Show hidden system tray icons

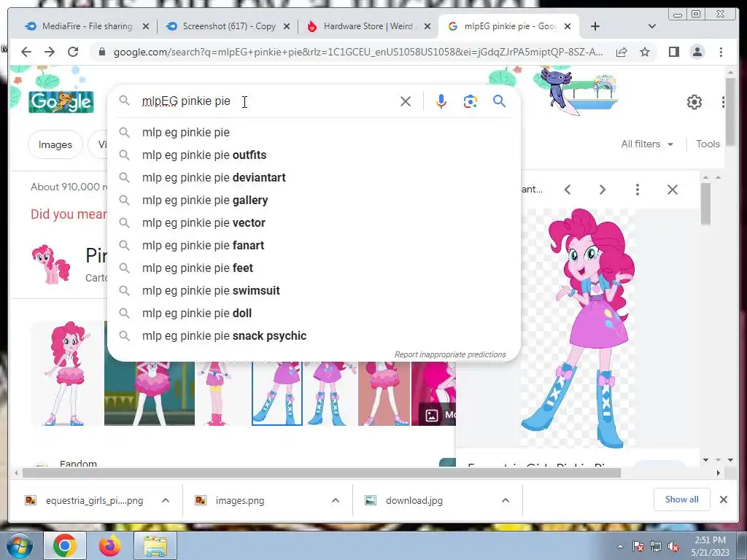click(x=620, y=546)
